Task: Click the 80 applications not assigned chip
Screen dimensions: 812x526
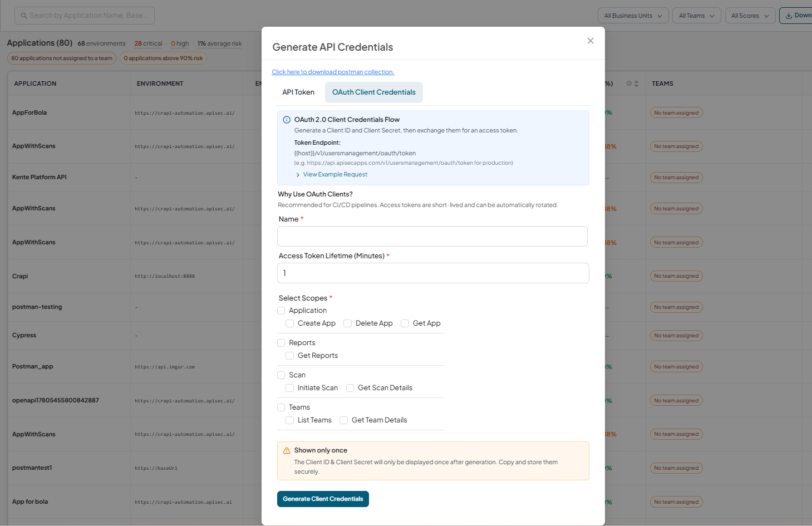Action: coord(62,58)
